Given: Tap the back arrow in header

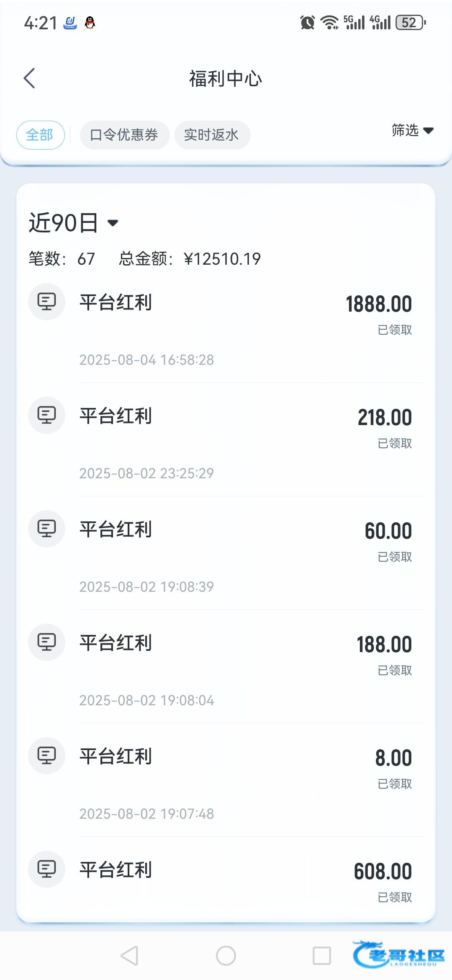Looking at the screenshot, I should [29, 78].
